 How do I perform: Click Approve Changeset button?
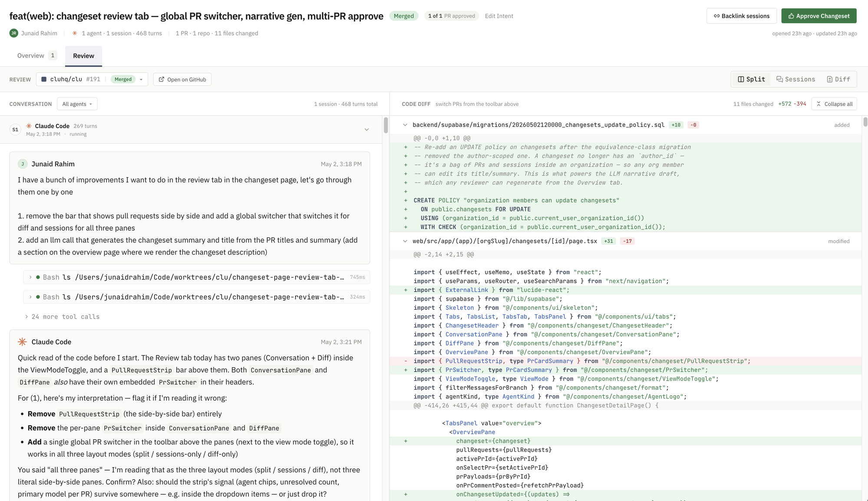(819, 16)
